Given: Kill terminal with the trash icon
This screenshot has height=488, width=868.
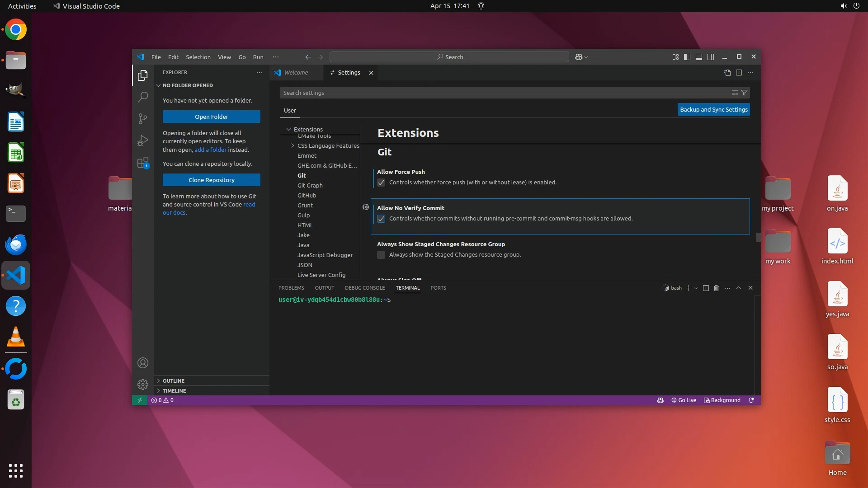Looking at the screenshot, I should [x=716, y=288].
